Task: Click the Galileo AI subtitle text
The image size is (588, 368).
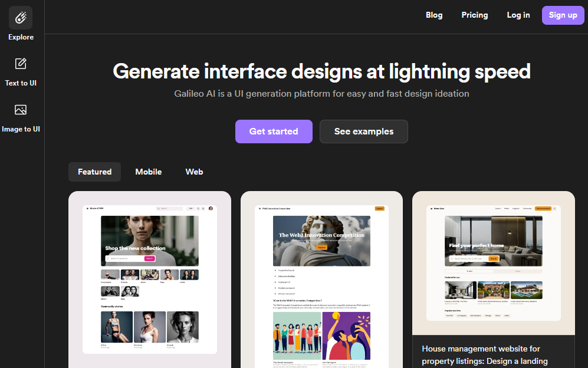Action: 322,93
